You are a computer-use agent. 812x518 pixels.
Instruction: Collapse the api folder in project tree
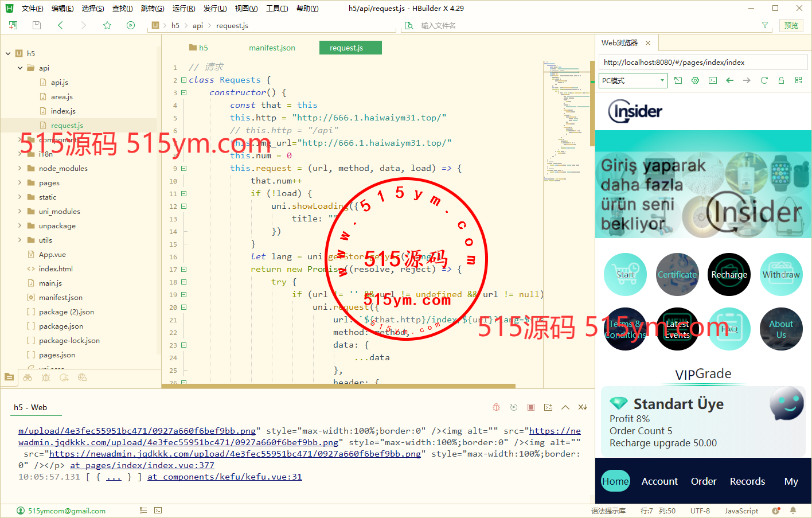pyautogui.click(x=20, y=68)
